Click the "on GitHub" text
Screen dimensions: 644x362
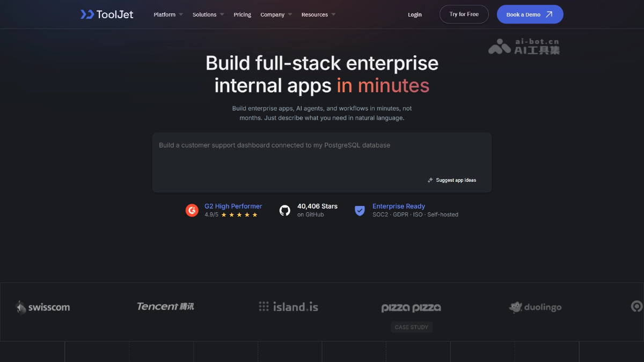[311, 215]
